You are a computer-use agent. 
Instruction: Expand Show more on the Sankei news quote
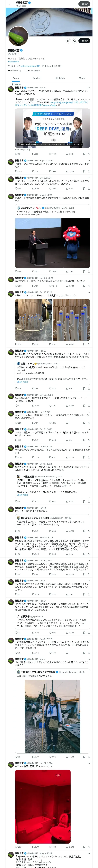click(x=22, y=382)
